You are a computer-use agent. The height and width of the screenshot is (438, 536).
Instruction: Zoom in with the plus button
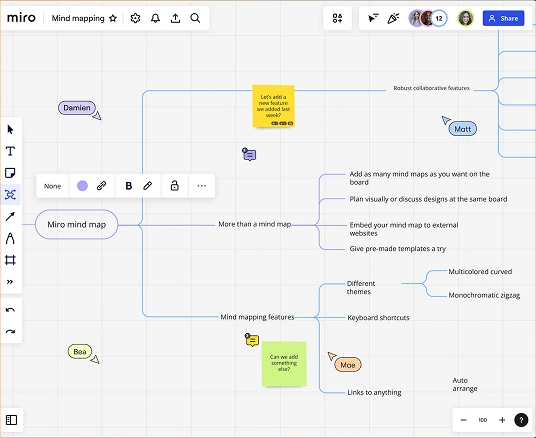[502, 420]
